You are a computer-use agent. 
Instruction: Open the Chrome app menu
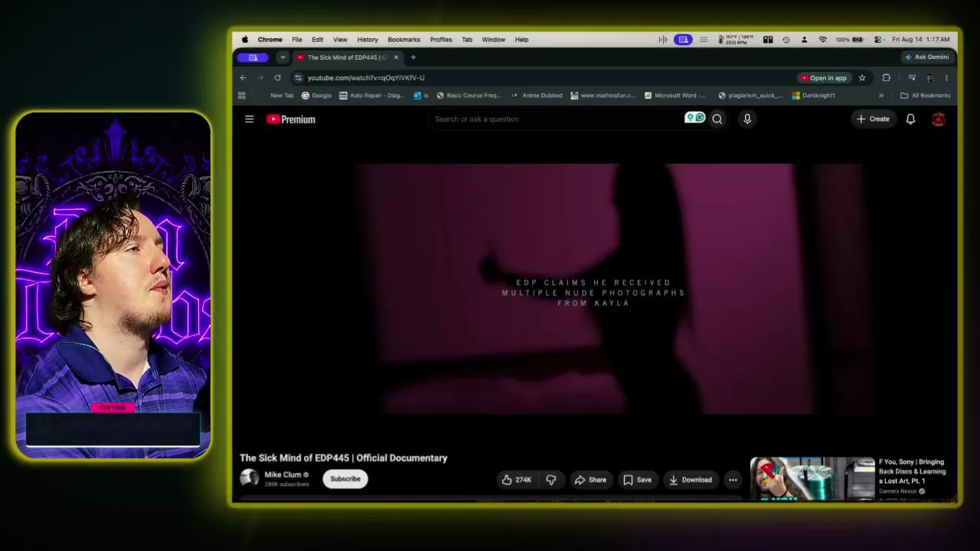tap(269, 39)
